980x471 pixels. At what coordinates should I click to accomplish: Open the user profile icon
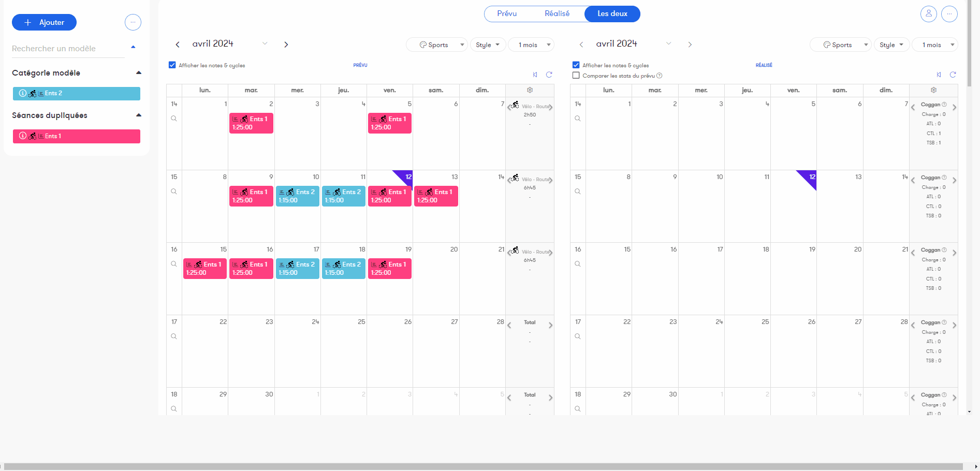tap(928, 14)
